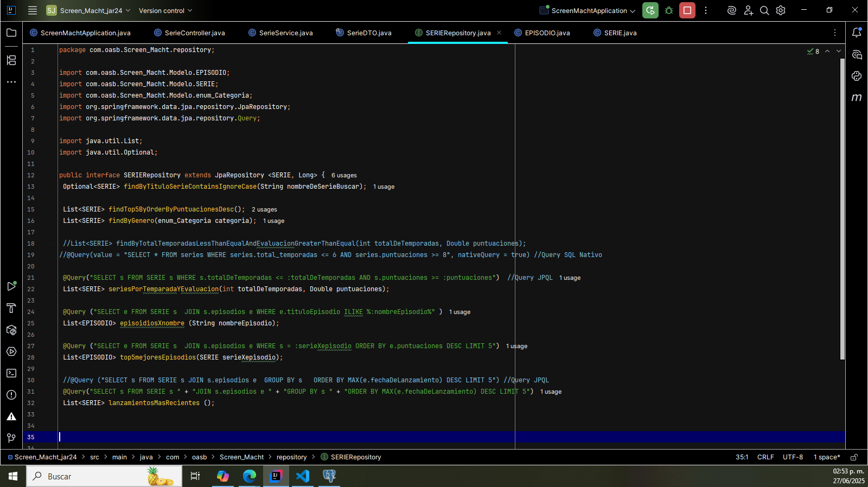Click 2 usages hint for findTop5ByOrderByPuntuacionesDesc

coord(264,209)
